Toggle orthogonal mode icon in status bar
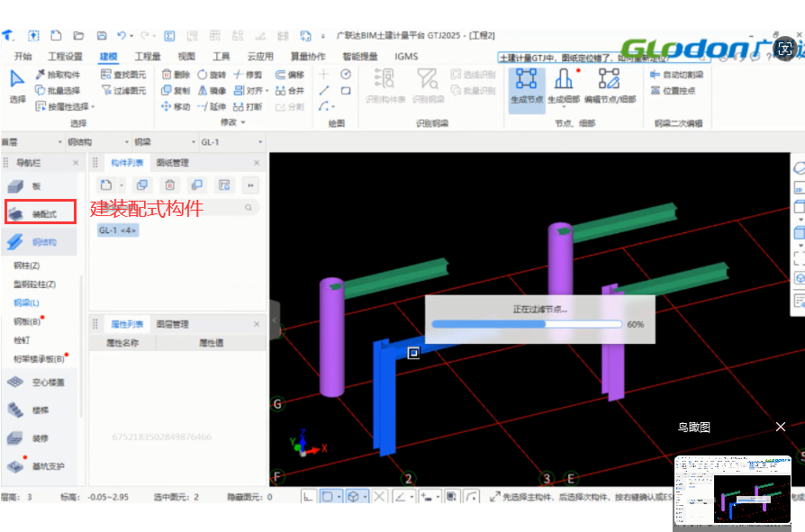The image size is (805, 532). coord(308,497)
